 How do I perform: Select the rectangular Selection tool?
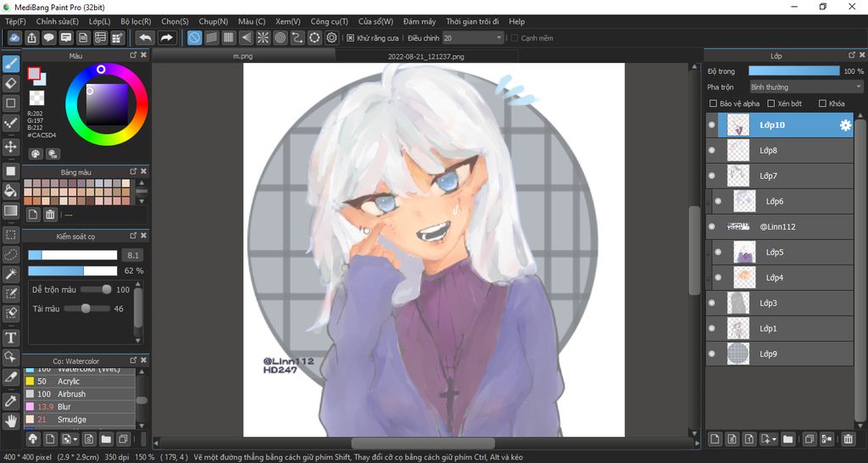click(x=10, y=234)
